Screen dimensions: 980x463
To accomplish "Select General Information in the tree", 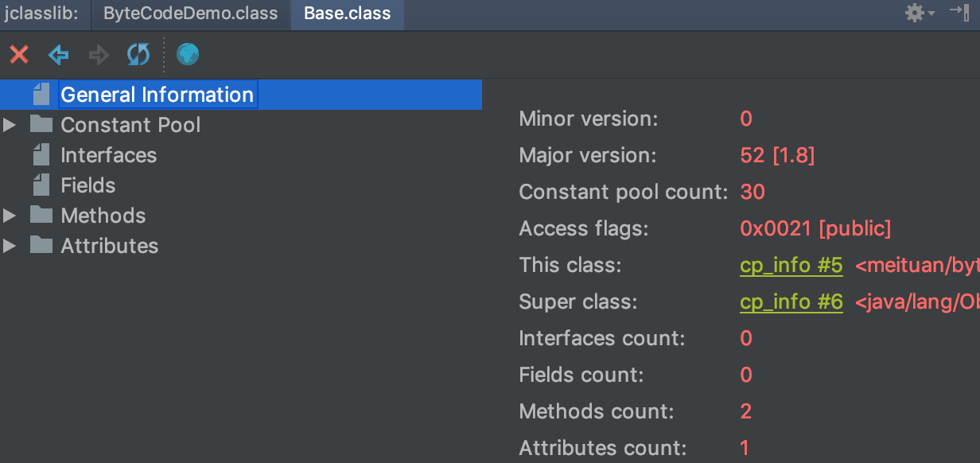I will point(157,95).
